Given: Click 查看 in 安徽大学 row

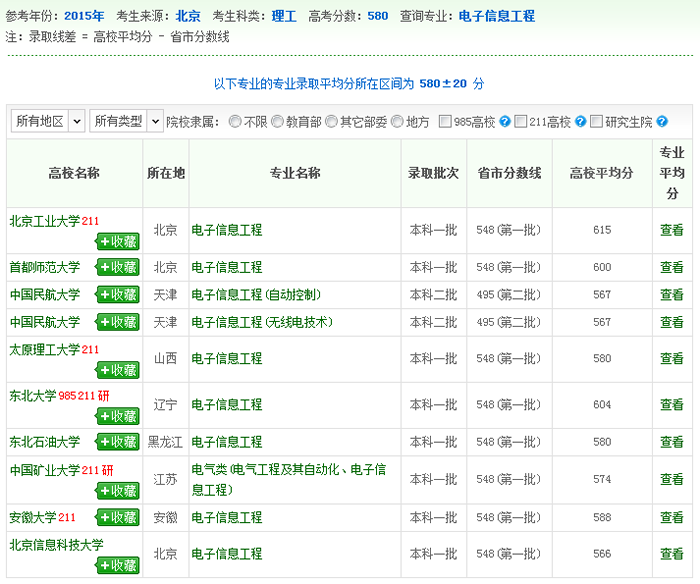Looking at the screenshot, I should point(672,517).
